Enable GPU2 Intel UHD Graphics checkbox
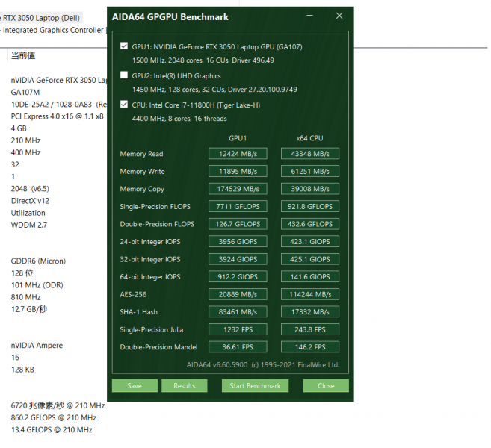The width and height of the screenshot is (491, 448). 123,75
